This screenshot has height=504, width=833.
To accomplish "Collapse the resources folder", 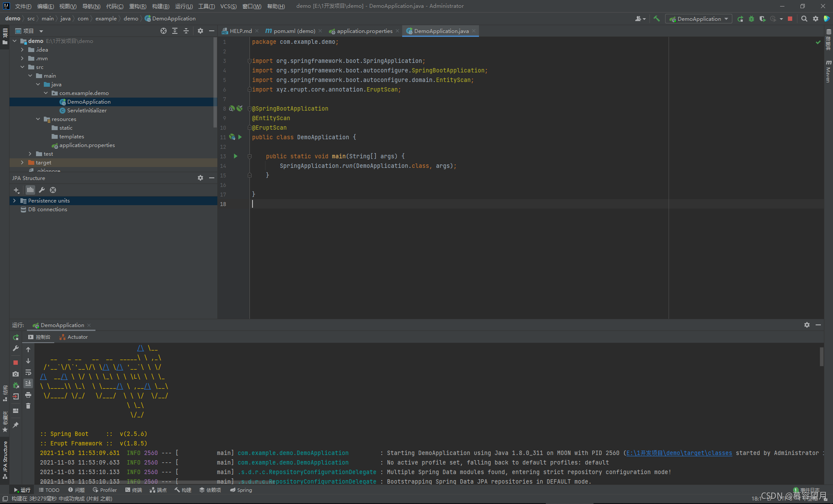I will (x=38, y=119).
